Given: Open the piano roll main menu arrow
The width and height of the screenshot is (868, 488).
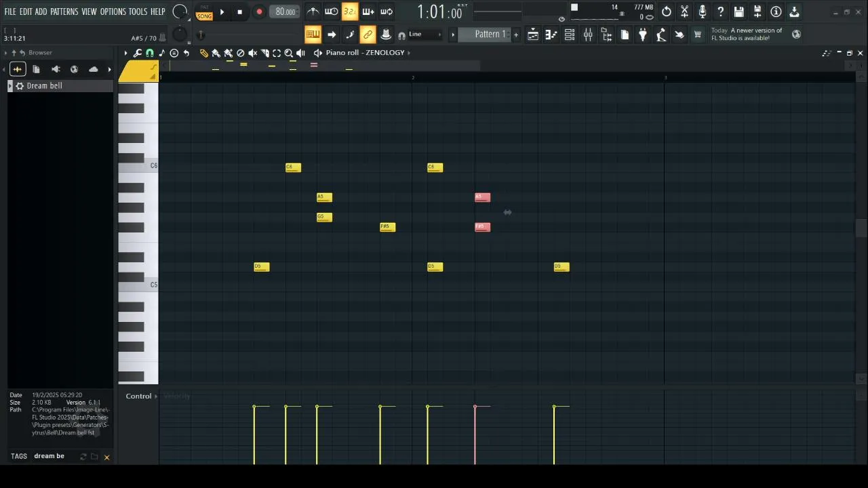Looking at the screenshot, I should click(125, 53).
